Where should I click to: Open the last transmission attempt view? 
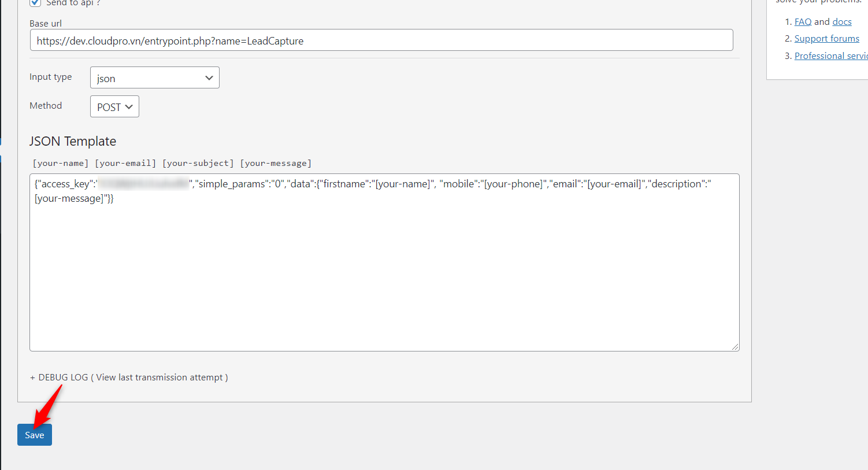click(160, 377)
